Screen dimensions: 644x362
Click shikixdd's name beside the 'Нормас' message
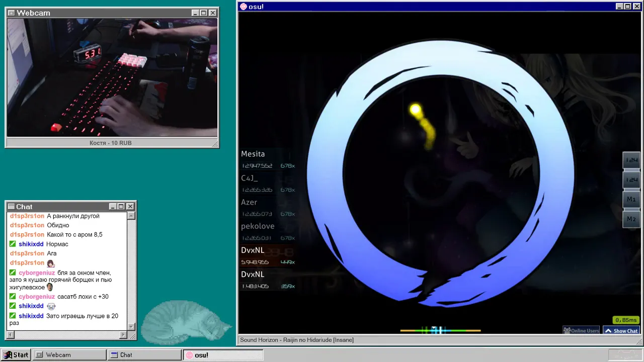tap(31, 244)
